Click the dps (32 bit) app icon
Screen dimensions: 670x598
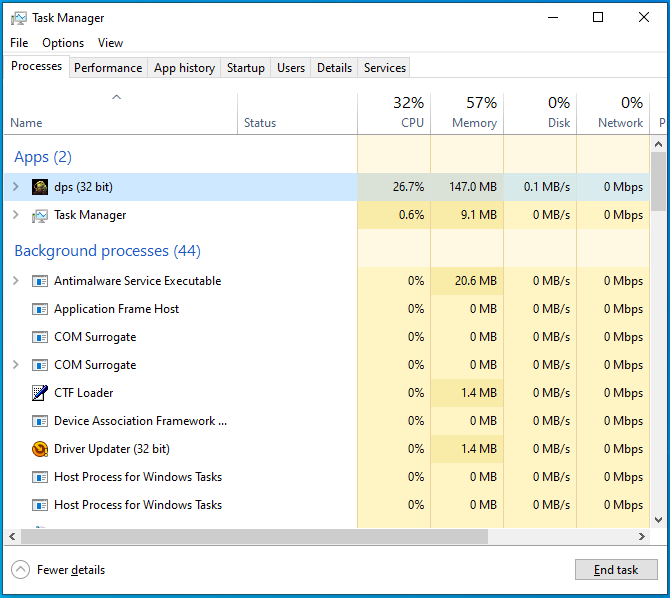40,187
